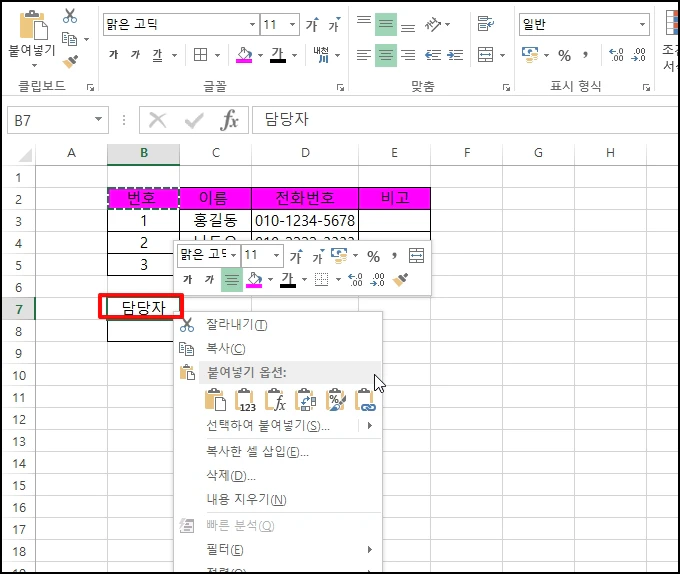Image resolution: width=680 pixels, height=574 pixels.
Task: Click the mini toolbar Merge and Center icon
Action: pos(416,256)
